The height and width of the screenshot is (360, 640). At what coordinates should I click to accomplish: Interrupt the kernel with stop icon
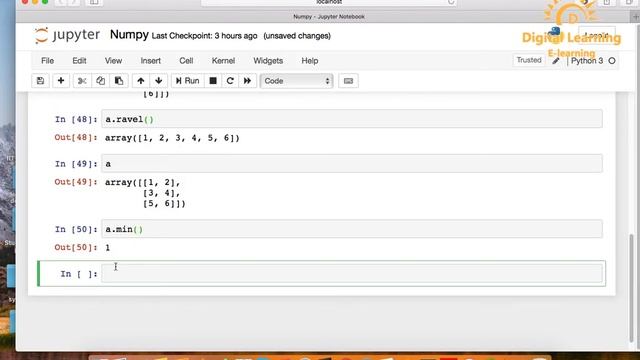click(x=213, y=81)
